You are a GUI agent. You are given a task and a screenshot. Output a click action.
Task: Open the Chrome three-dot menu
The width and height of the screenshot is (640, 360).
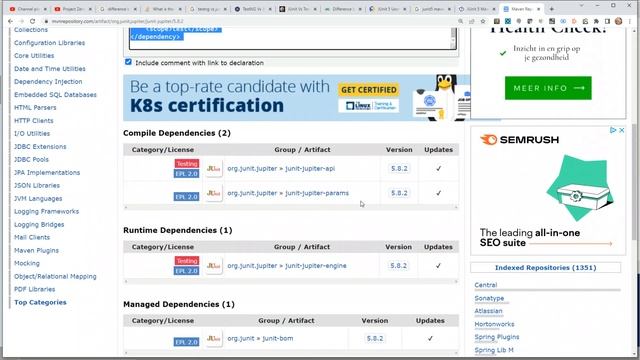coord(630,21)
